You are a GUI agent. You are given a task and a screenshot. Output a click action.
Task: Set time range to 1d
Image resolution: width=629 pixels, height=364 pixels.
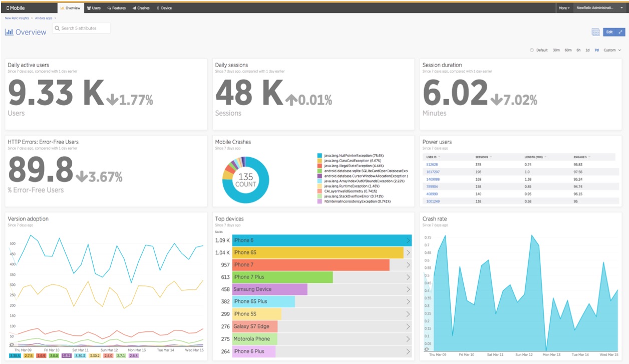(587, 50)
